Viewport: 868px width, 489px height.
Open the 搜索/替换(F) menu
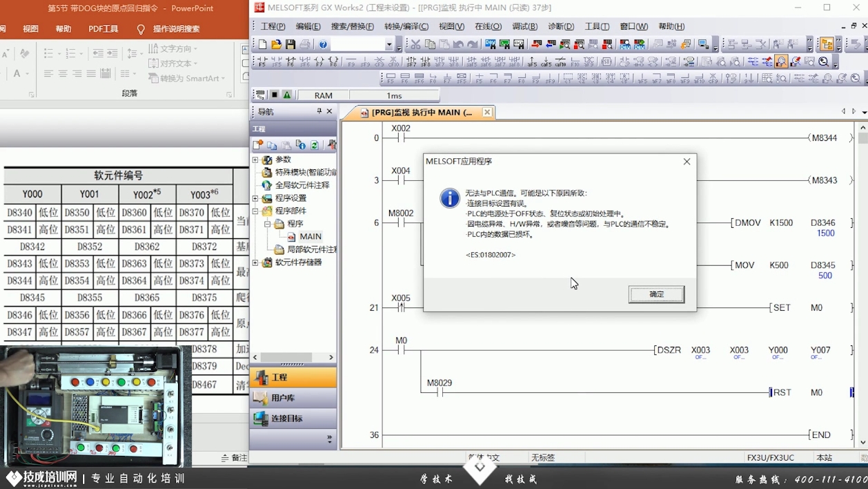[x=352, y=26]
